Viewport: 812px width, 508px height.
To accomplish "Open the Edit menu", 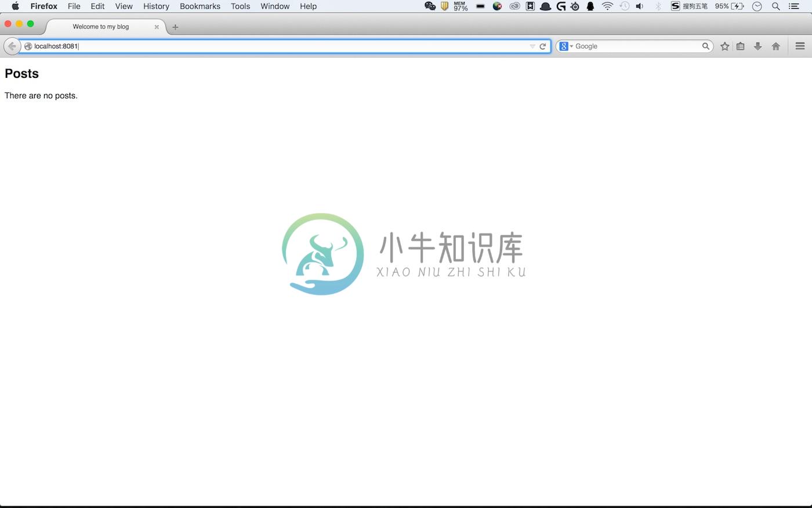I will click(x=97, y=6).
